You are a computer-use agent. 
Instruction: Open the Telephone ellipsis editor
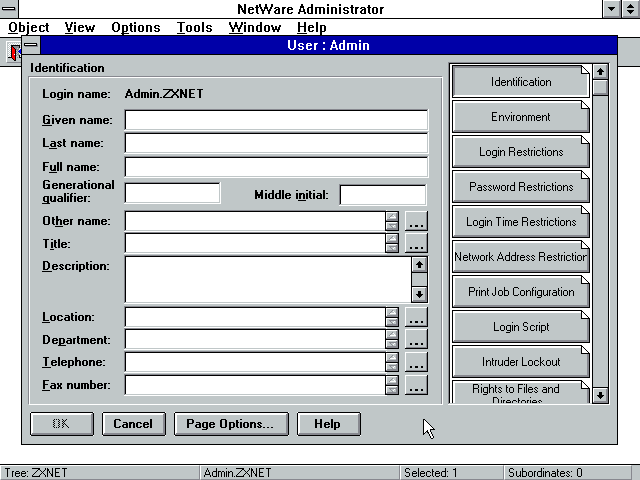click(416, 362)
